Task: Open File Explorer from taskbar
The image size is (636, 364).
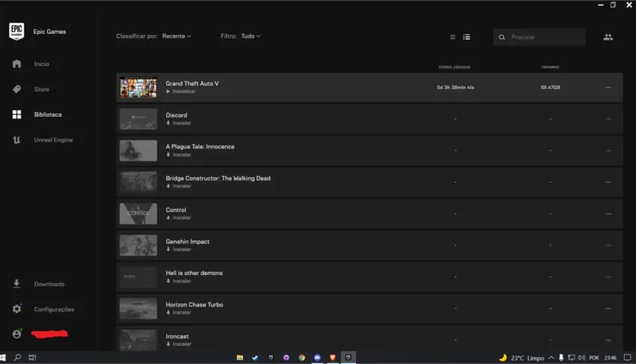Action: pos(240,357)
